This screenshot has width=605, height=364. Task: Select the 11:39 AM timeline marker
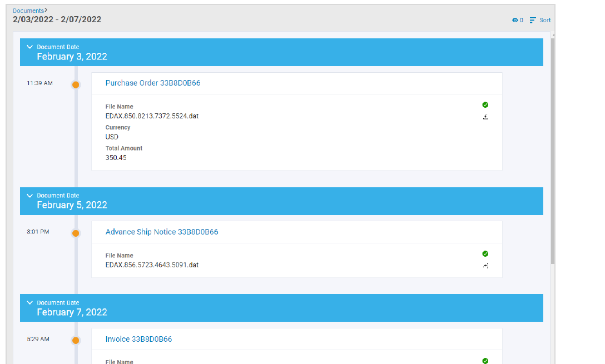pos(76,85)
